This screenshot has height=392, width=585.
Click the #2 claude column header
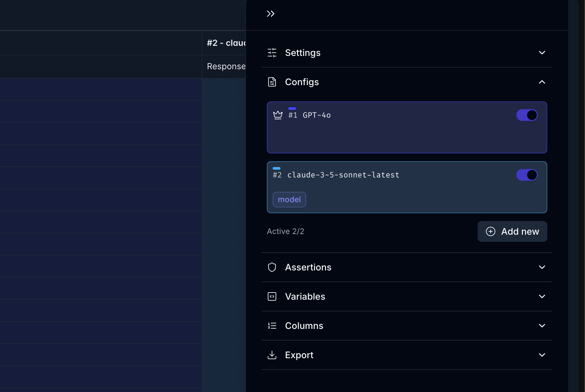point(227,43)
